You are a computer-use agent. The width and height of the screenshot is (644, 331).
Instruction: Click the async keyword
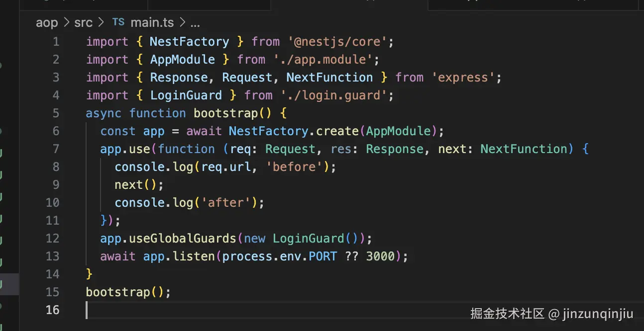click(104, 113)
